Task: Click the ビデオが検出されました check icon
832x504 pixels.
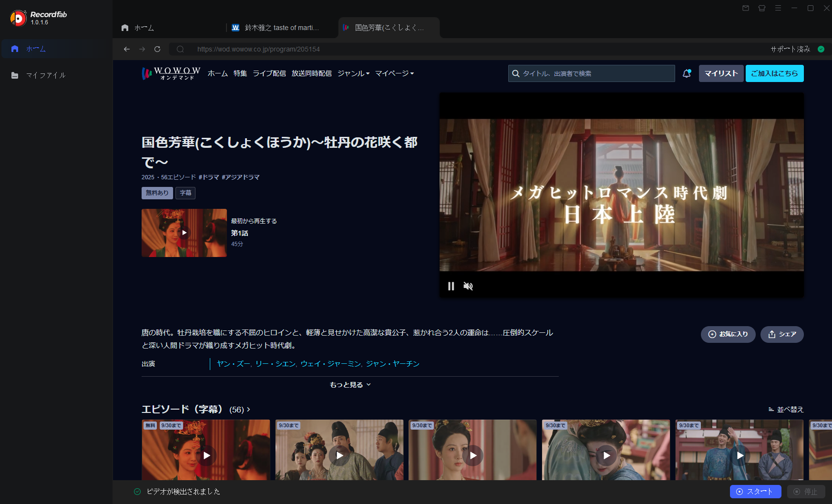Action: click(137, 492)
